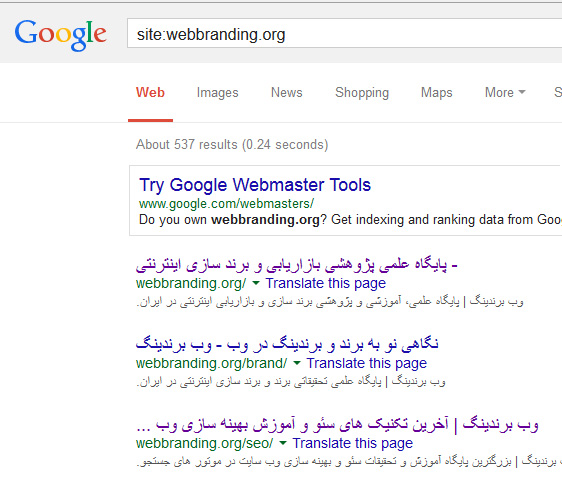This screenshot has width=562, height=483.
Task: Click the Google logo
Action: pyautogui.click(x=60, y=35)
